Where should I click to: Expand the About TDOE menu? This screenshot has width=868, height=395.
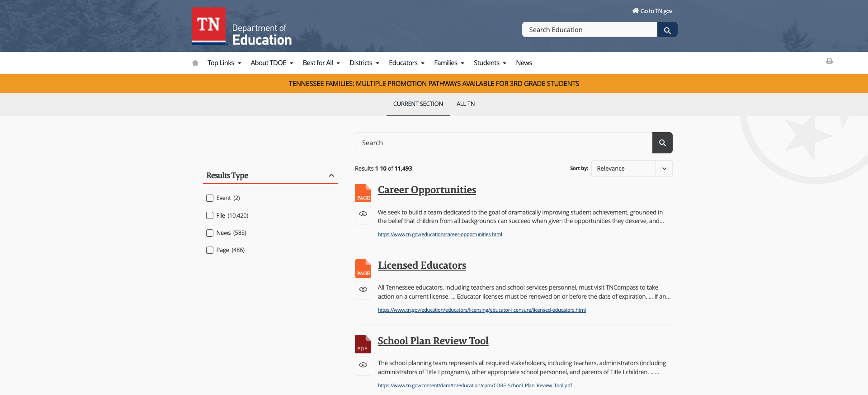[x=272, y=63]
